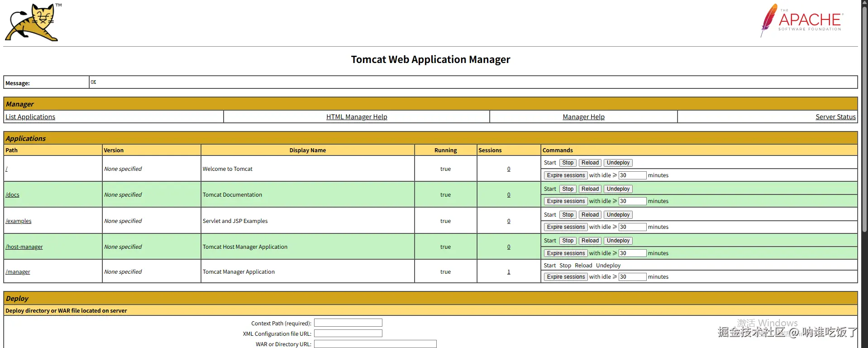Open the root / path link
The height and width of the screenshot is (348, 868).
pos(7,169)
